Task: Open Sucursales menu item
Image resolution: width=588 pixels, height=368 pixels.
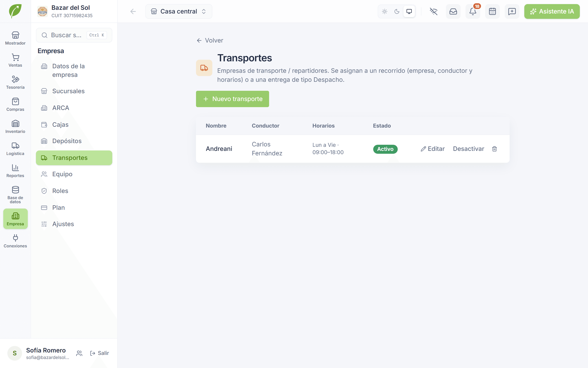Action: [74, 91]
